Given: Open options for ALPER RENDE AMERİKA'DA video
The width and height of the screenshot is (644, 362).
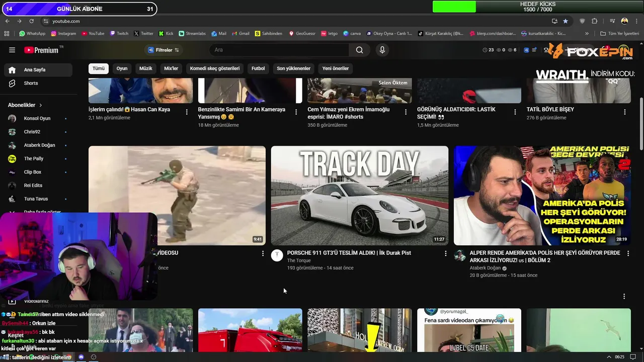Looking at the screenshot, I should click(x=628, y=254).
